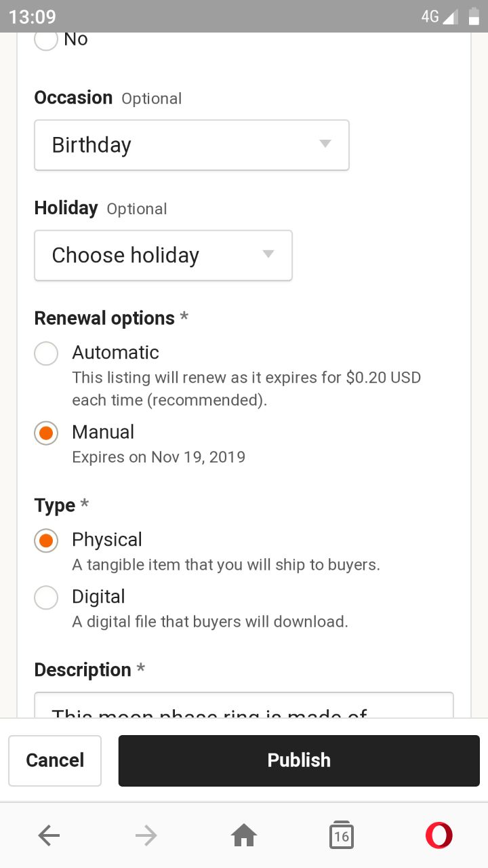Open the Choose holiday dropdown
This screenshot has width=488, height=868.
point(163,256)
